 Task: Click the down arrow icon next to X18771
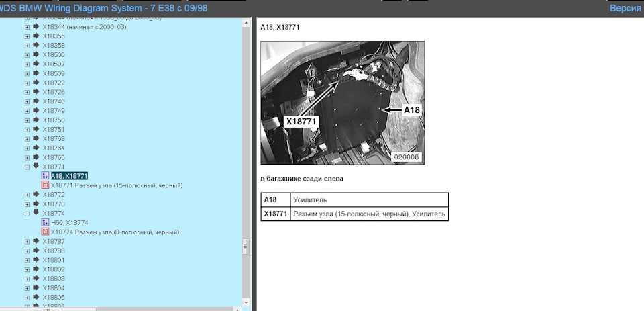36,166
